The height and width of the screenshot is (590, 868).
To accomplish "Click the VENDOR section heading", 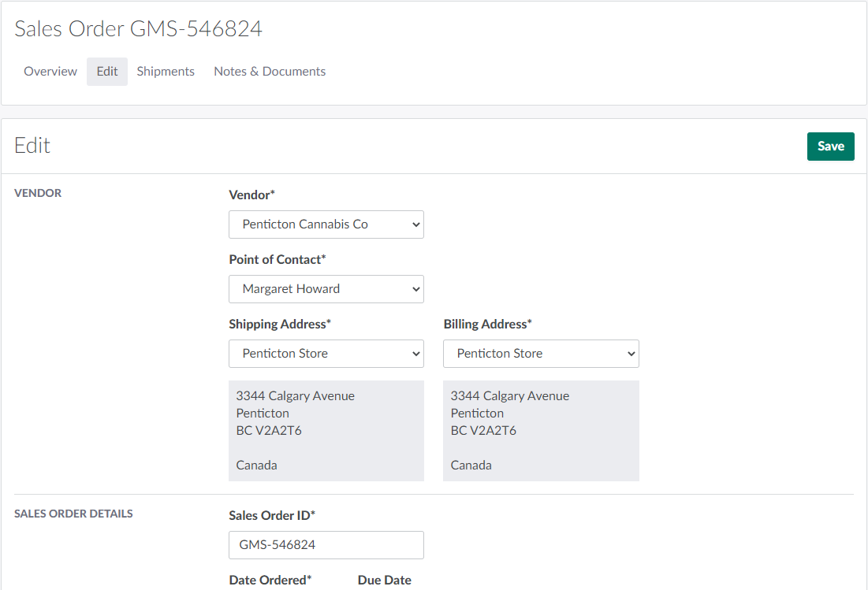I will pyautogui.click(x=38, y=193).
